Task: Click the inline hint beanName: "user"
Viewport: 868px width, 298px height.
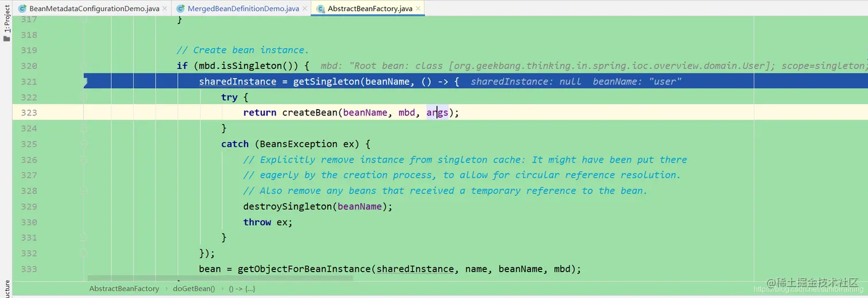Action: tap(637, 82)
